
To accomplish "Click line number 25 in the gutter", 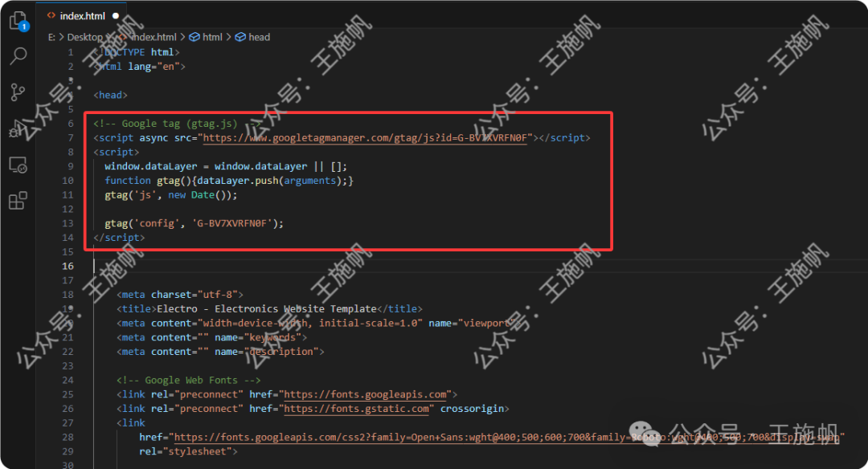I will (x=68, y=394).
